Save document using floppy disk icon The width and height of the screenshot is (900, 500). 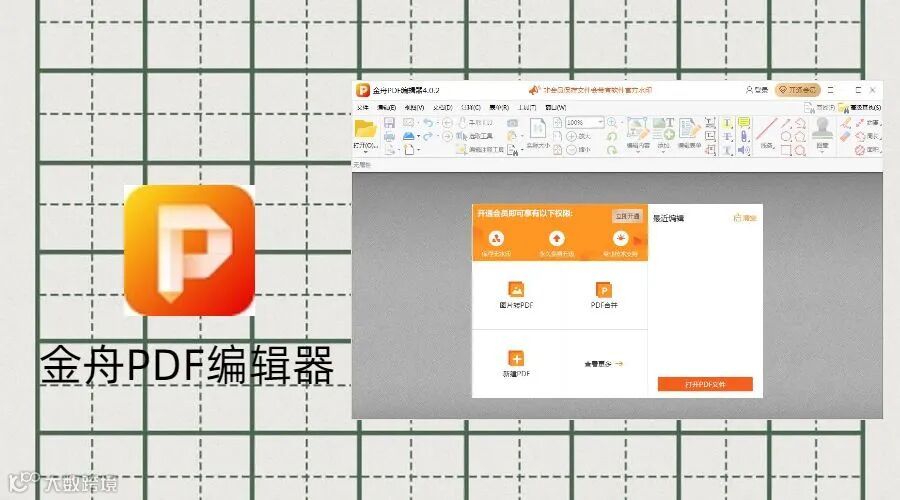click(389, 123)
